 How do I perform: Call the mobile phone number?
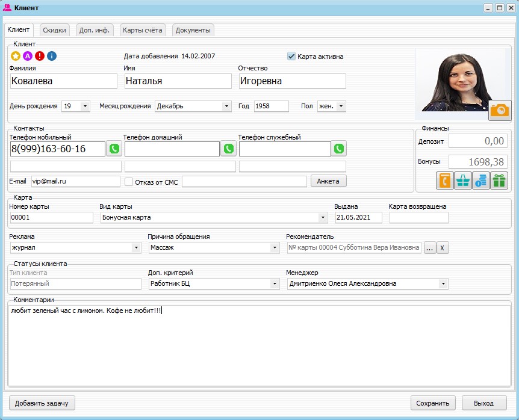(x=114, y=149)
